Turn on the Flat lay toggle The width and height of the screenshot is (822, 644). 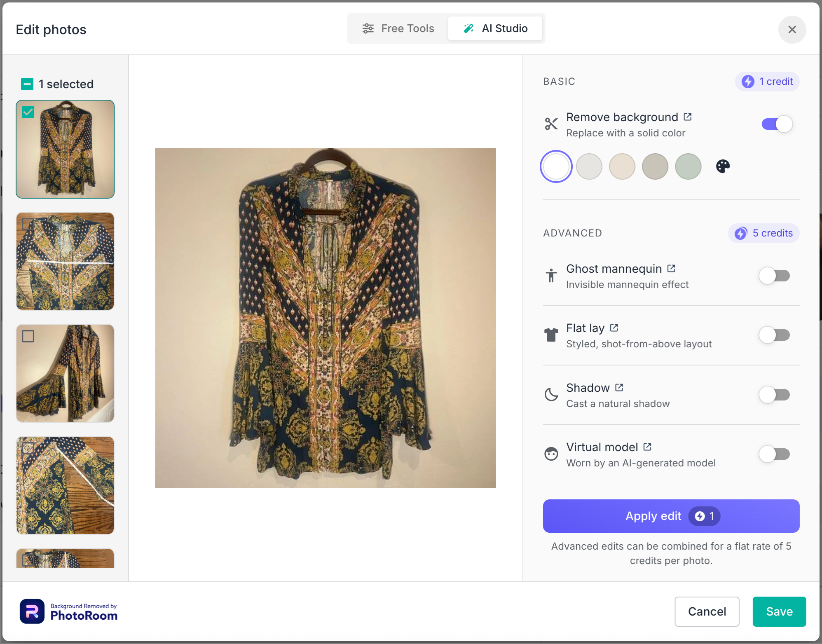(x=775, y=335)
